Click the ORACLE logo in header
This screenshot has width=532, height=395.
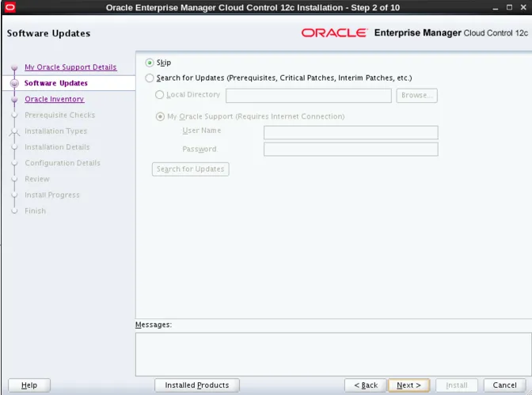tap(334, 33)
